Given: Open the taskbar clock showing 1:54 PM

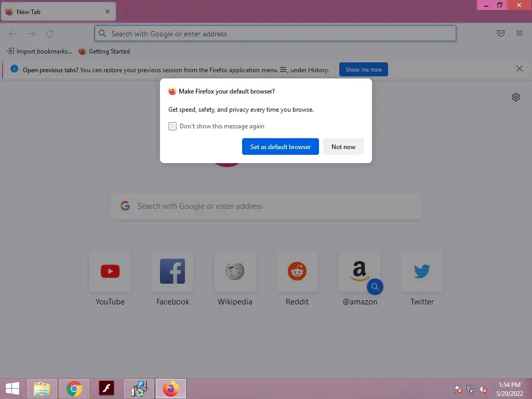Looking at the screenshot, I should pos(509,389).
